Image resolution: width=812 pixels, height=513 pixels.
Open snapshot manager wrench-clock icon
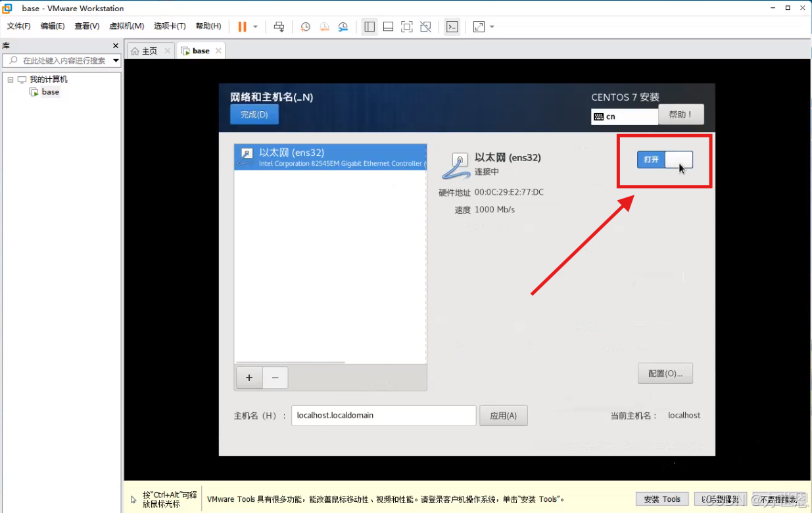(x=343, y=26)
